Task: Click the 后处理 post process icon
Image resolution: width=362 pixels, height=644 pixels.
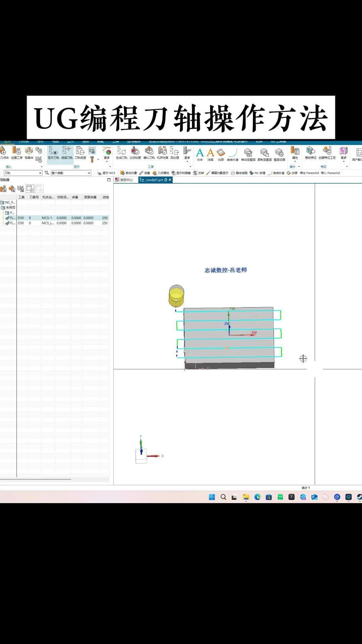Action: (174, 153)
